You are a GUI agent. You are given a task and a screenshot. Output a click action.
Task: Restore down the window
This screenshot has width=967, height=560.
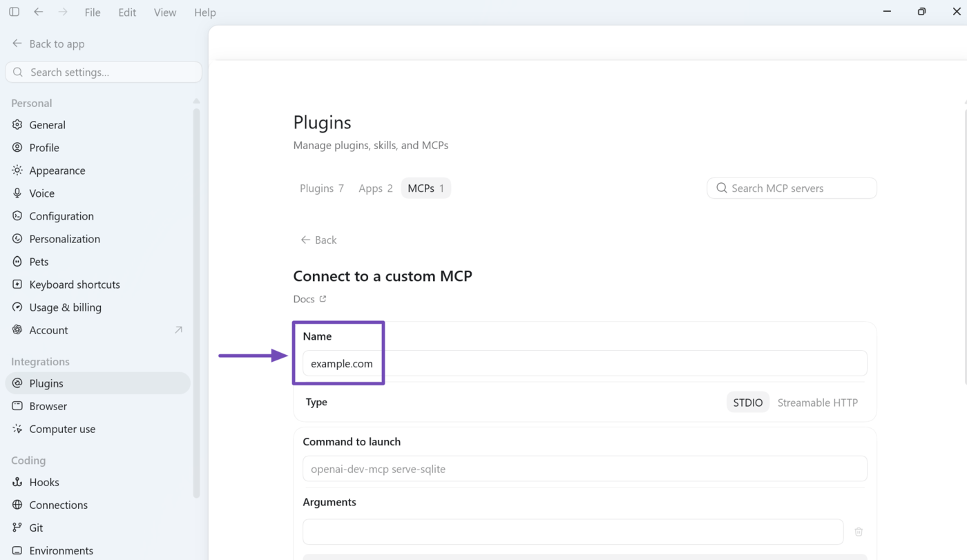pos(921,12)
